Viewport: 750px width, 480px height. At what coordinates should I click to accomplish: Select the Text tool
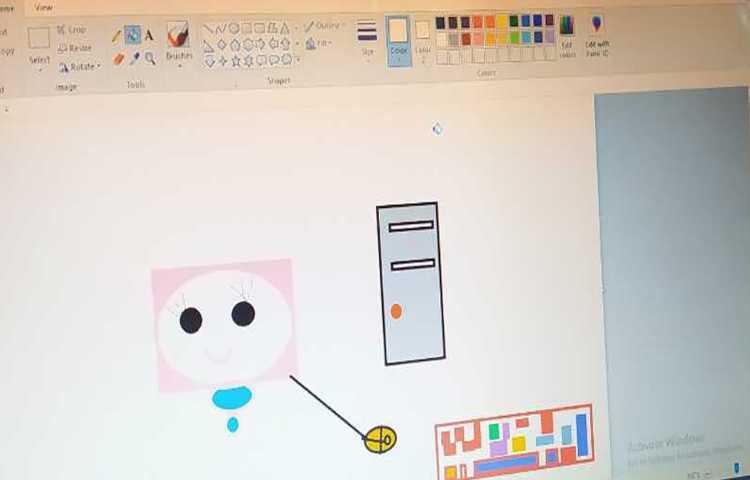[x=149, y=35]
